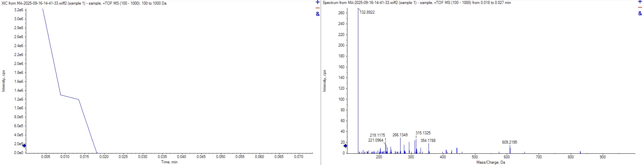Click the 132.8922 peak label
This screenshot has width=644, height=165.
point(367,12)
